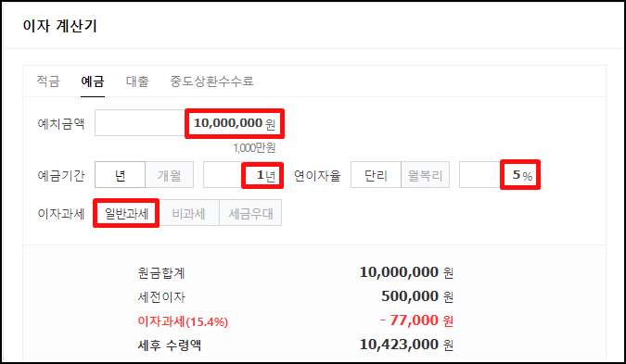Click the 세전이자 value 500,000 원

coord(417,296)
